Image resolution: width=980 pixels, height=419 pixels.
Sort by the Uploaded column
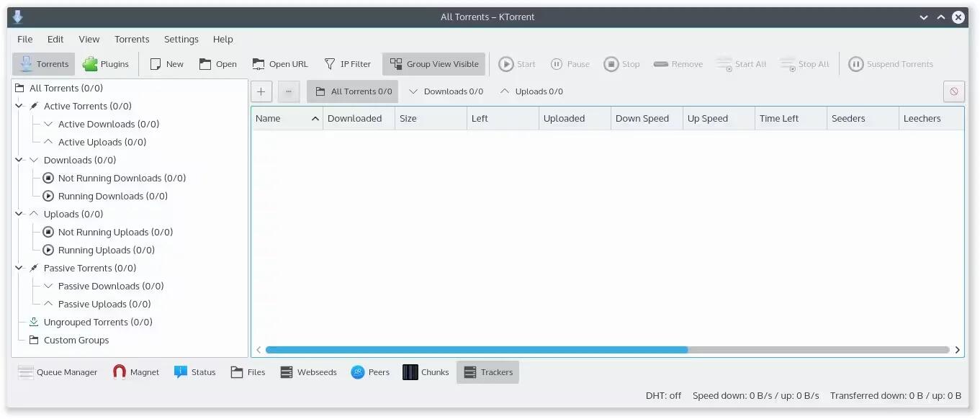click(x=575, y=119)
